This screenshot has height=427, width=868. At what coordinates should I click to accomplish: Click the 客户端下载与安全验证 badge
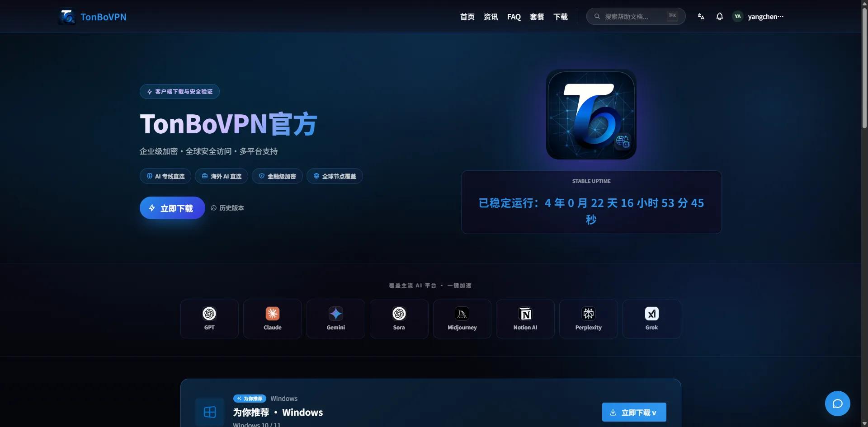[179, 91]
